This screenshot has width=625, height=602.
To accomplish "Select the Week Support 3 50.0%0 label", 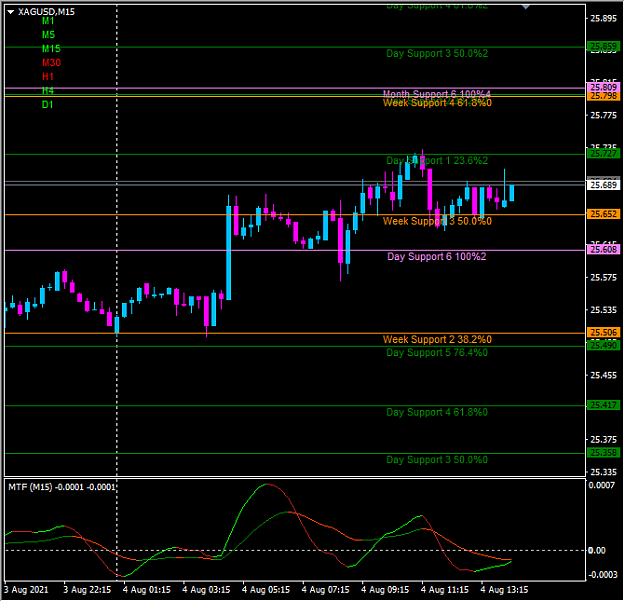I will 437,221.
